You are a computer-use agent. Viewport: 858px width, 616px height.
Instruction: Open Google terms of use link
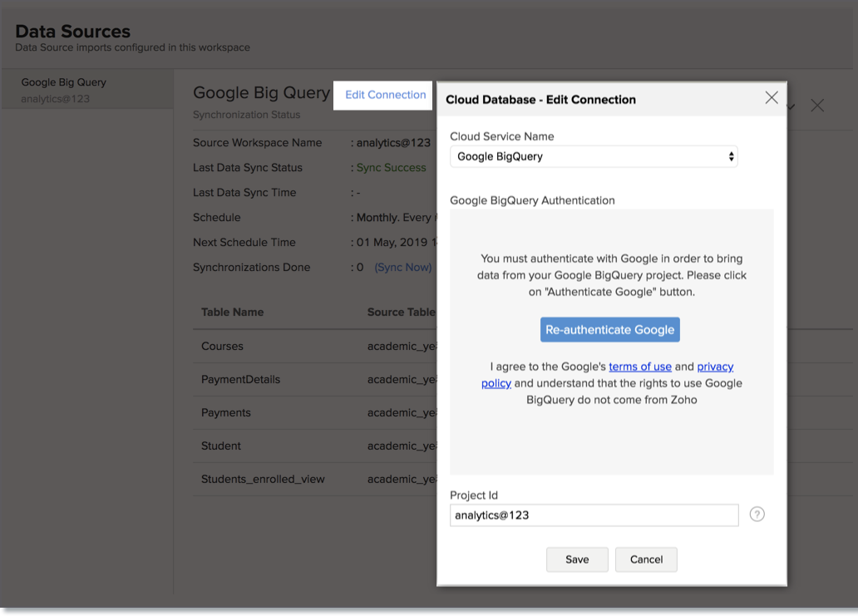point(639,367)
